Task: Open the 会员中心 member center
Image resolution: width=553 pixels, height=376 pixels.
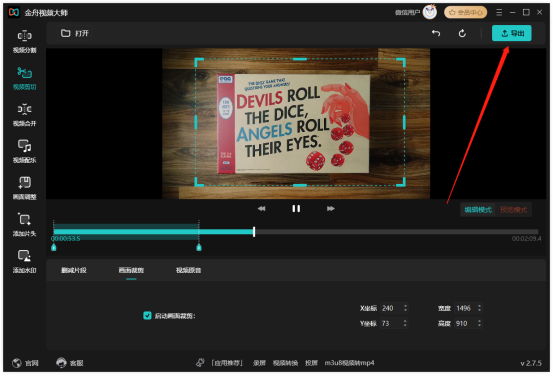Action: [466, 12]
